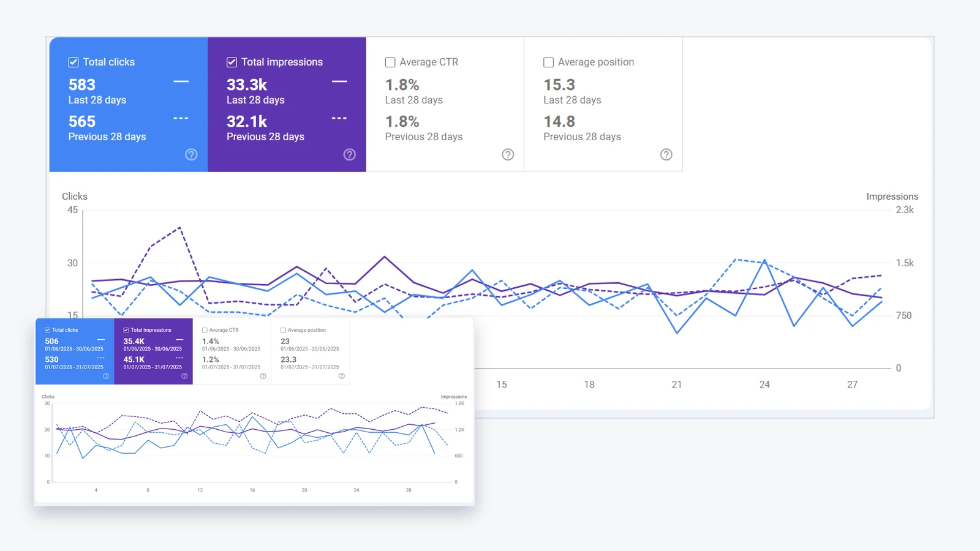Image resolution: width=980 pixels, height=551 pixels.
Task: Select the 14.8 previous position value
Action: pos(559,121)
